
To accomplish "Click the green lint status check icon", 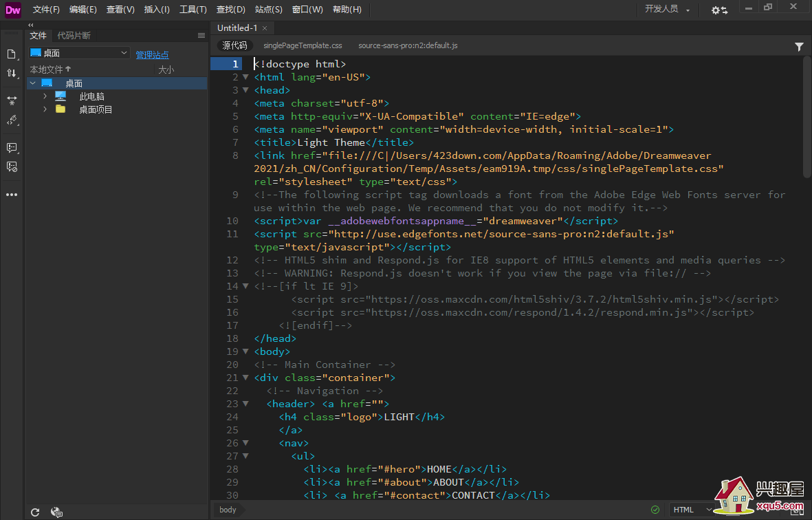I will 655,510.
